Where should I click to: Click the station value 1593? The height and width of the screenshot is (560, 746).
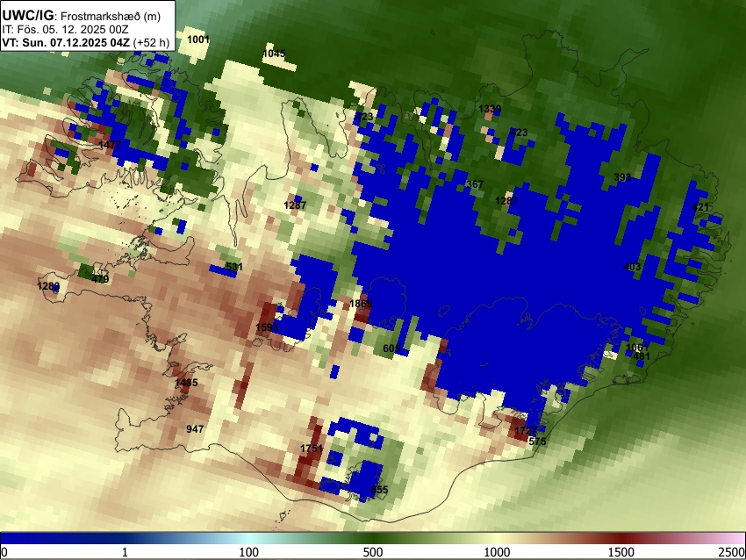(x=267, y=327)
